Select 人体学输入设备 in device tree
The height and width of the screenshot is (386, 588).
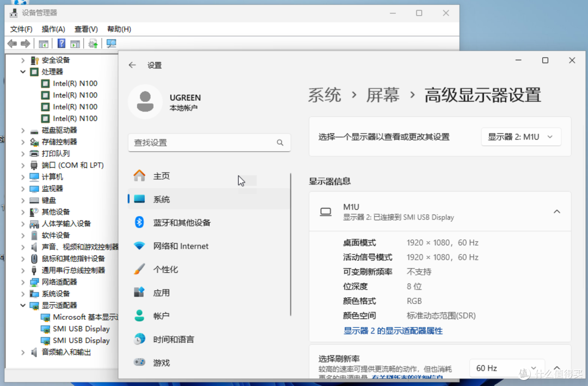click(x=66, y=224)
